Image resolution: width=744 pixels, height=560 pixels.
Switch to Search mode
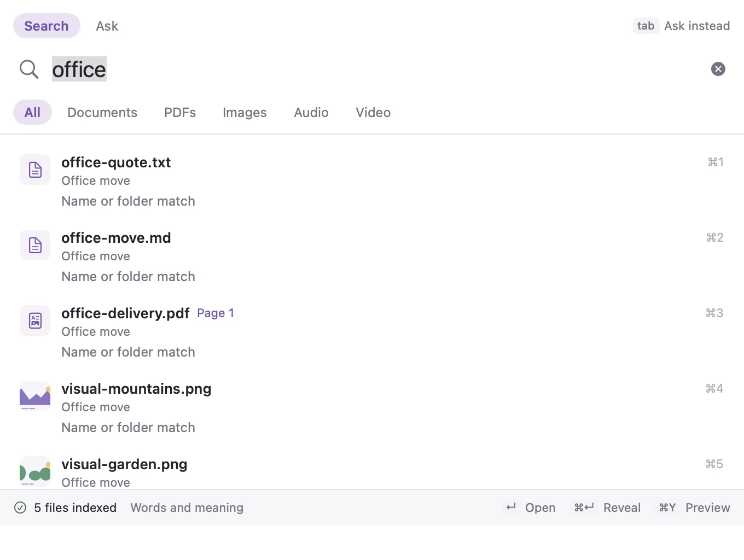click(x=47, y=26)
